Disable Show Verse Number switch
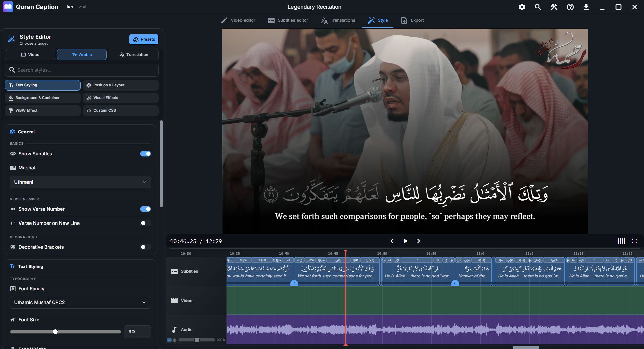 click(145, 209)
